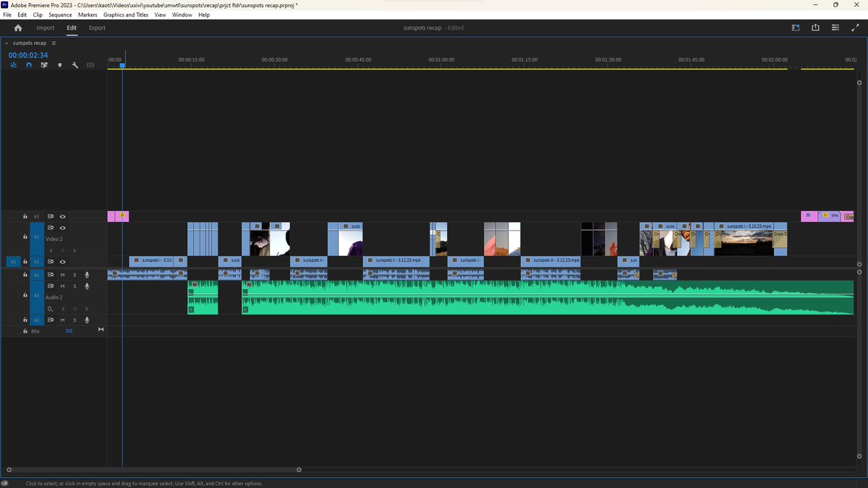The image size is (868, 488).
Task: Click the playhead timecode 00:00:02:34
Action: 28,55
